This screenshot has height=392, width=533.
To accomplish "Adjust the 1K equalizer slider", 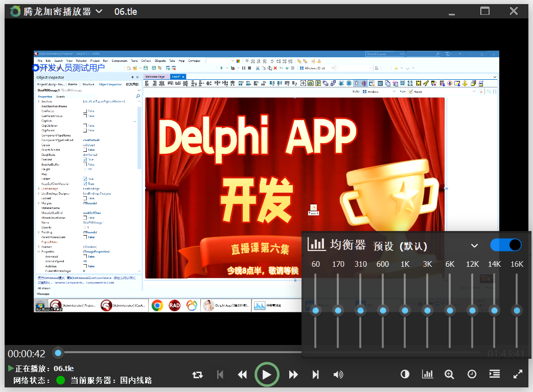I will 405,310.
